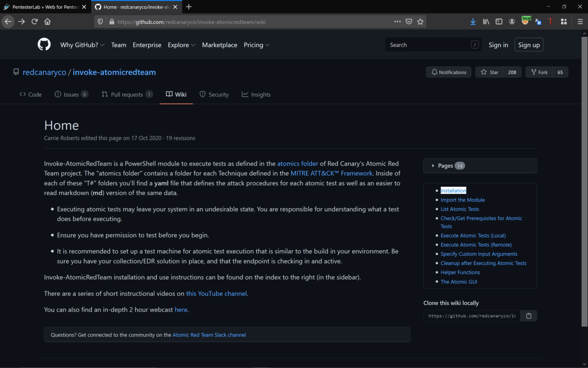The height and width of the screenshot is (368, 588).
Task: Open this YouTube channel link
Action: [217, 293]
